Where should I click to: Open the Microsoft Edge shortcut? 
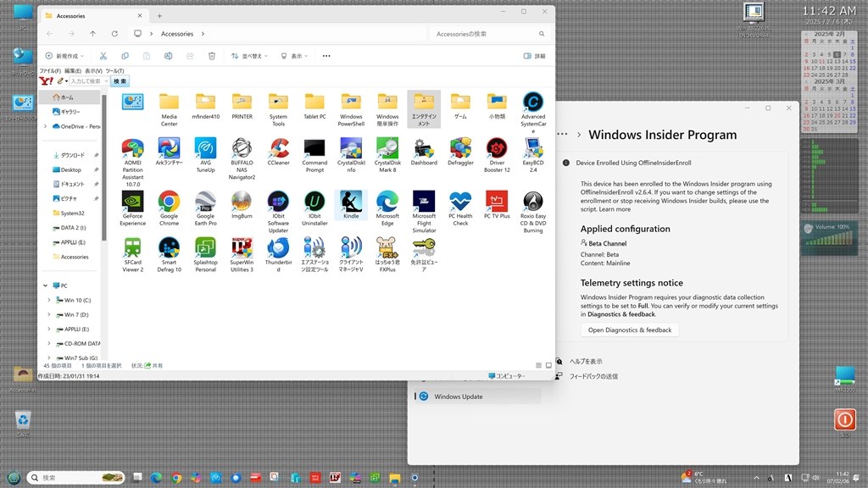point(387,208)
